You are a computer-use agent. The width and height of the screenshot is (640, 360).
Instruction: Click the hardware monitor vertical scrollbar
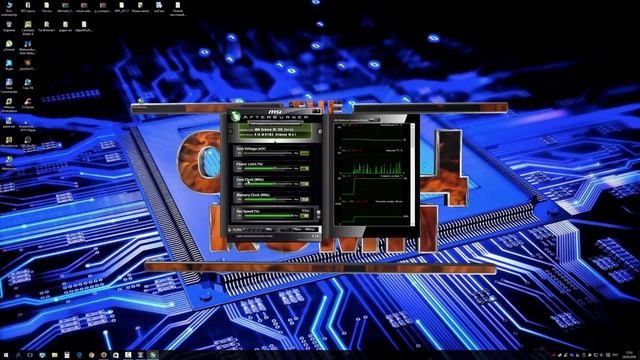[413, 174]
